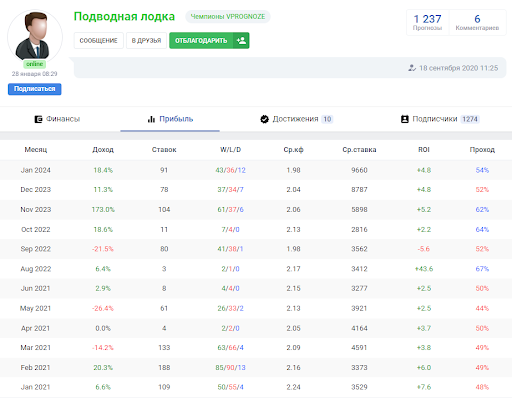Open the 6 Комментариев counter
Screen dimensions: 512x405
coord(477,22)
